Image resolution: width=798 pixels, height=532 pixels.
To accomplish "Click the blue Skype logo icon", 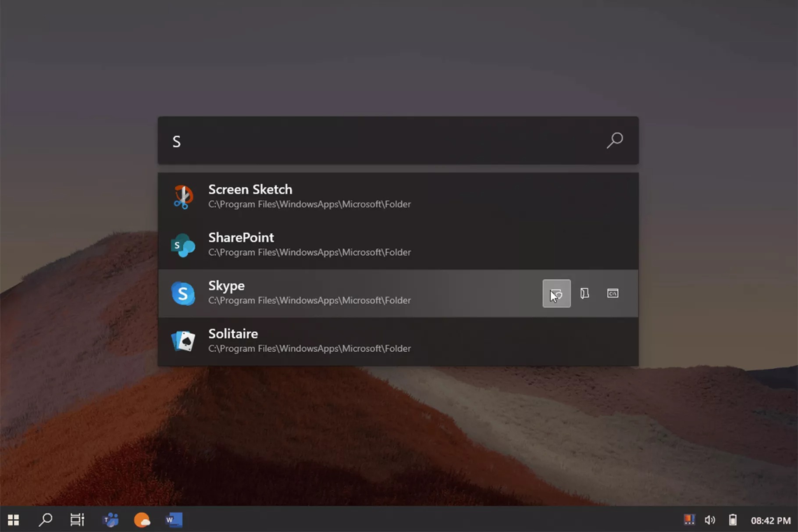I will pyautogui.click(x=183, y=293).
